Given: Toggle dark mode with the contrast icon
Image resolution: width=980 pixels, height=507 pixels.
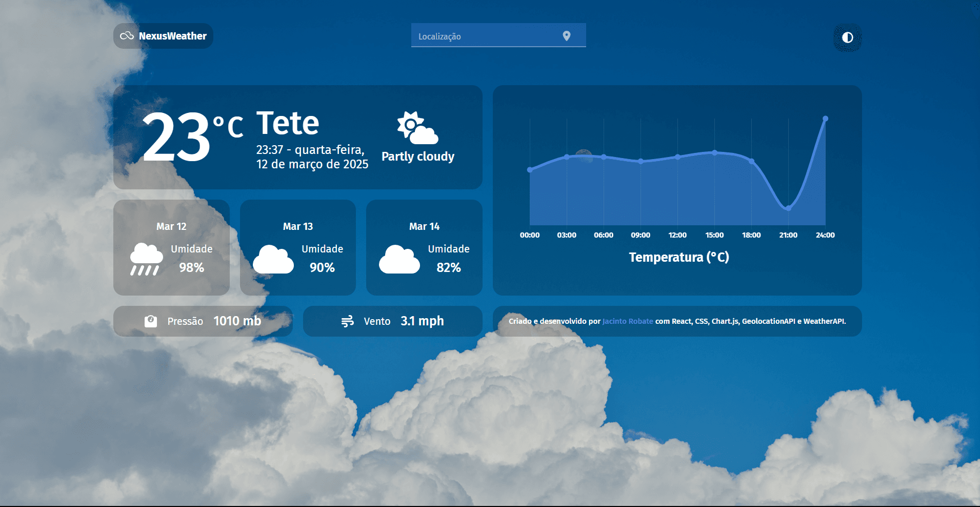Looking at the screenshot, I should 847,38.
